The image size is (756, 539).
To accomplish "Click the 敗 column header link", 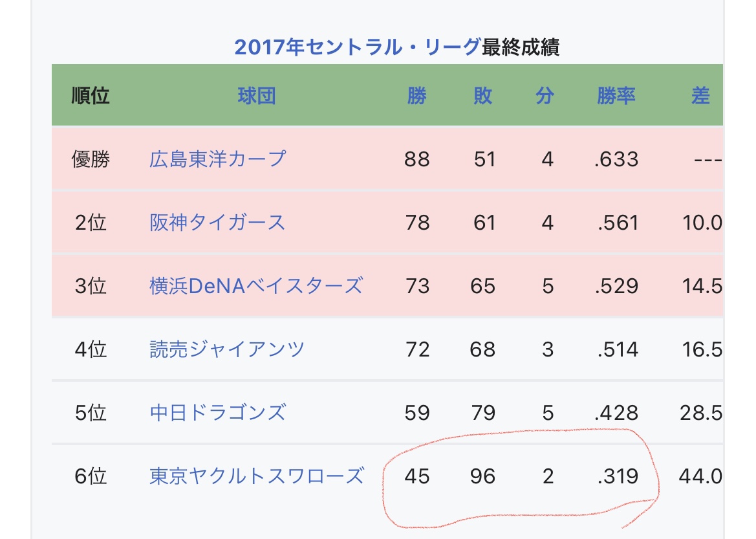I will tap(482, 96).
